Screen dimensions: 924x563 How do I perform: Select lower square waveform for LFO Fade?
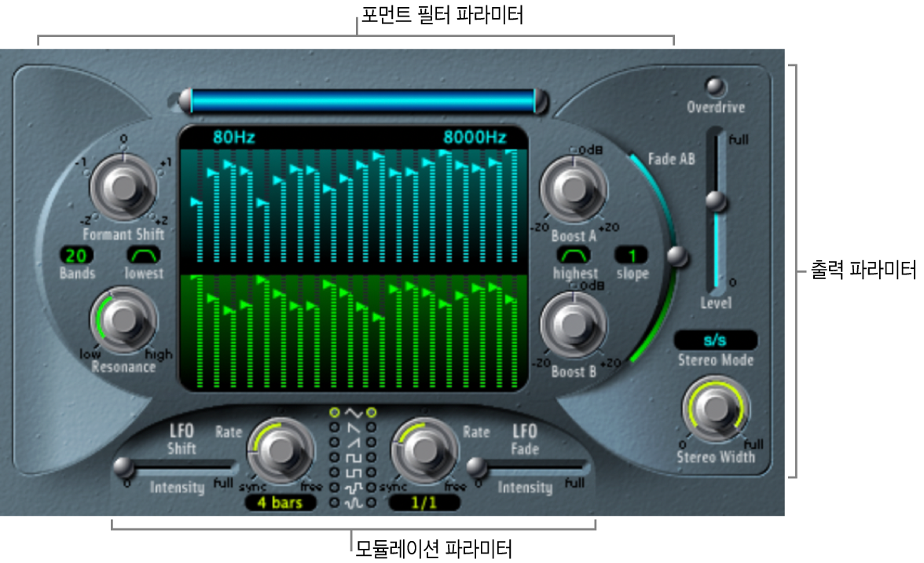pos(371,473)
